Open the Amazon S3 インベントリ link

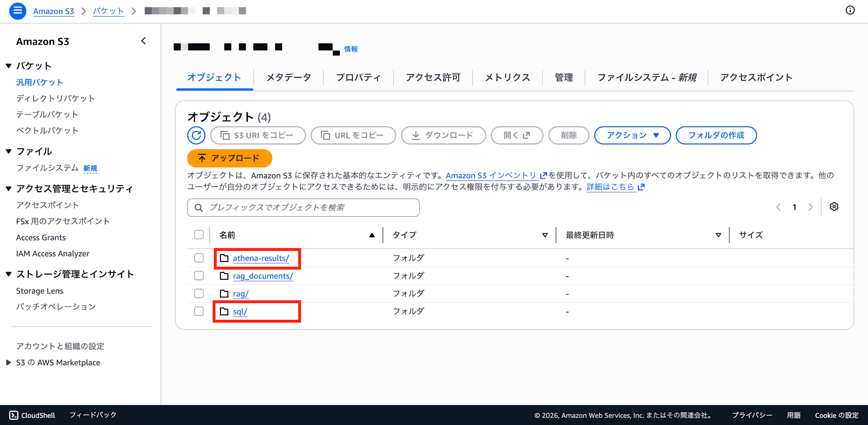[x=496, y=175]
